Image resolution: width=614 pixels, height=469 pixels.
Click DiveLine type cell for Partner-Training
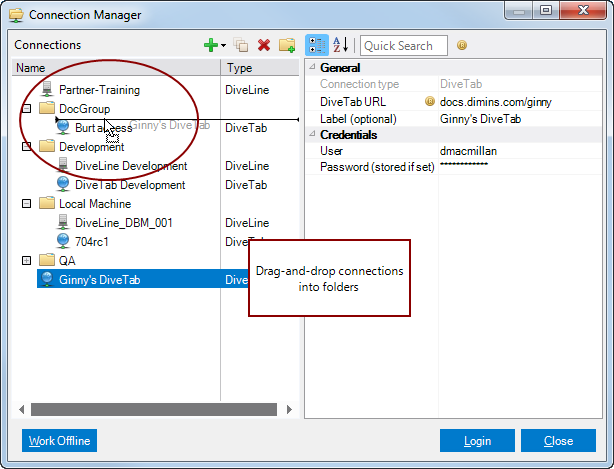247,90
